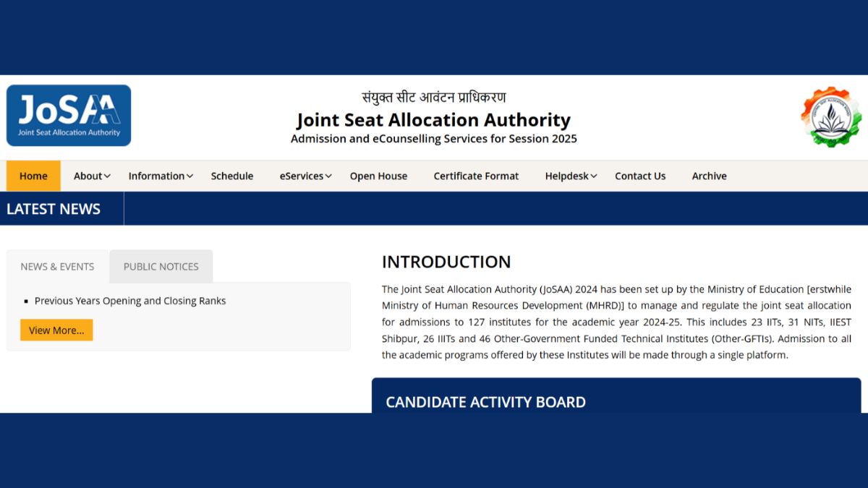Open Previous Years Opening and Closing Ranks
Image resolution: width=868 pixels, height=488 pixels.
(130, 301)
